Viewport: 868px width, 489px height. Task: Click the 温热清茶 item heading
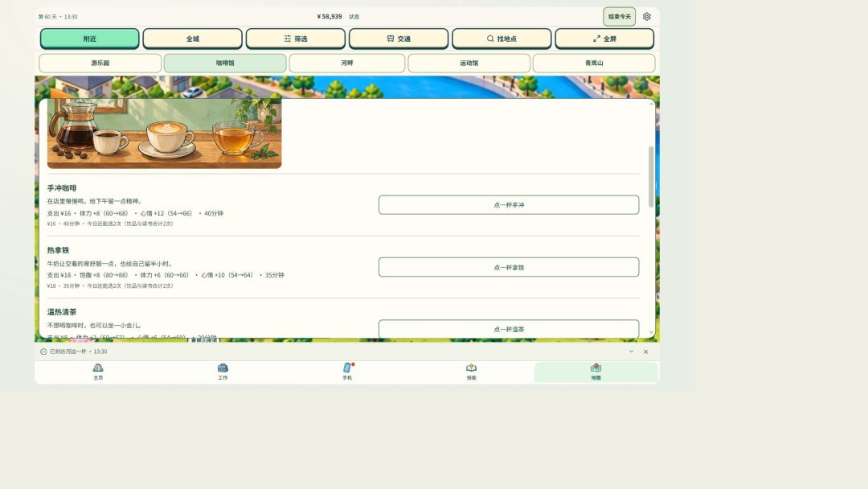tap(62, 312)
